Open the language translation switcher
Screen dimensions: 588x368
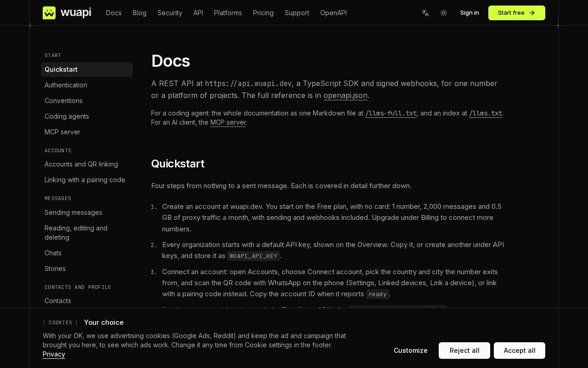point(425,13)
